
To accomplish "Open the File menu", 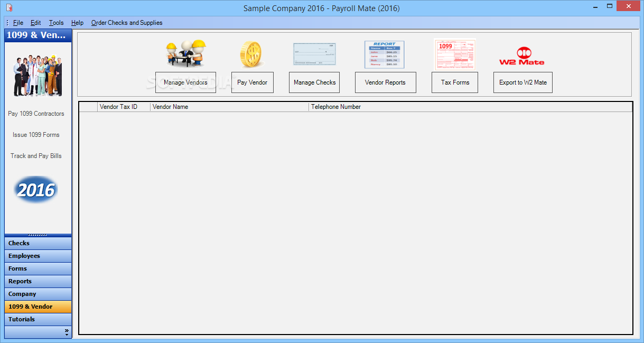I will tap(18, 23).
